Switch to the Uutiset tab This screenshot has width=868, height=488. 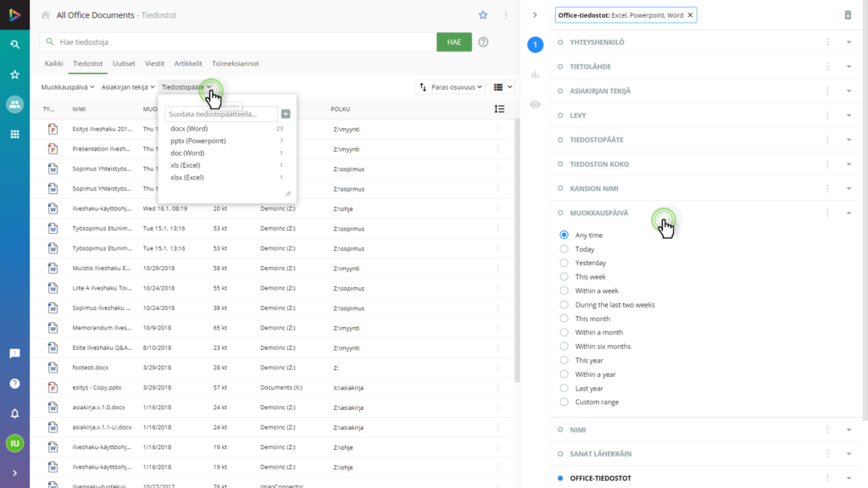[x=124, y=64]
